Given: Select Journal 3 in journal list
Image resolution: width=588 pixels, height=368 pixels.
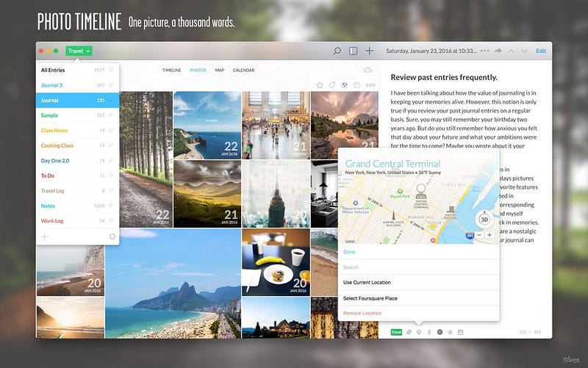Looking at the screenshot, I should click(x=78, y=85).
